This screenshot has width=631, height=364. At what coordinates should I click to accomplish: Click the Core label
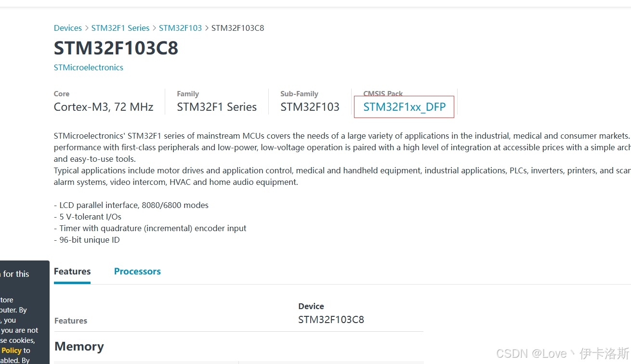point(62,94)
